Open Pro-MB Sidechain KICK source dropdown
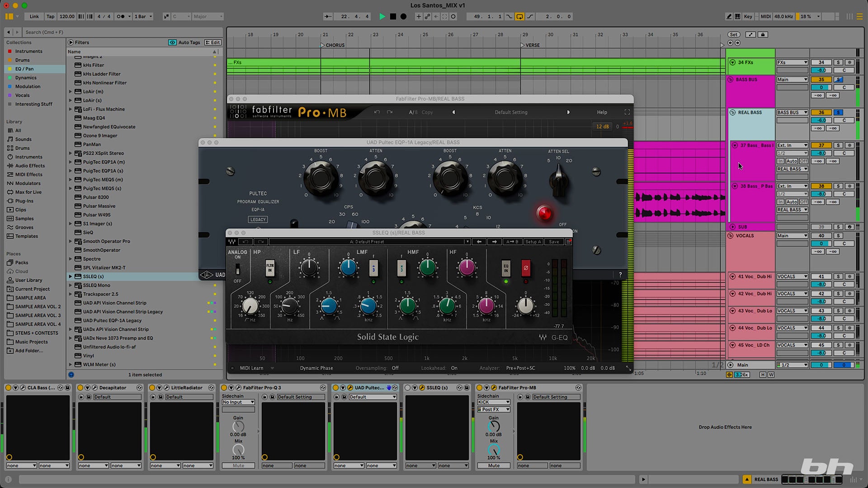The image size is (868, 488). pyautogui.click(x=493, y=402)
